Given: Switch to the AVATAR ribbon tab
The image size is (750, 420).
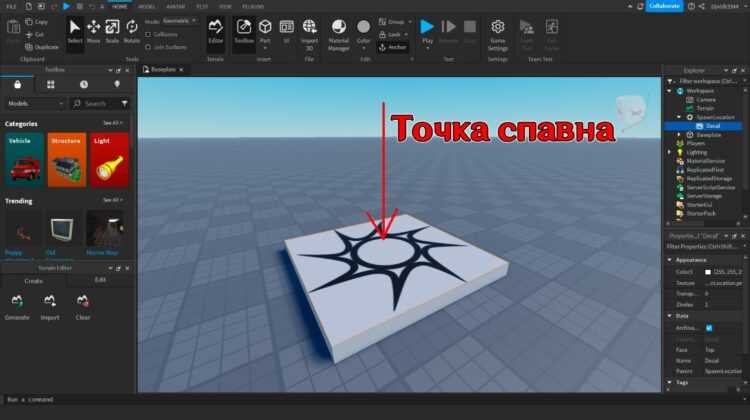Looking at the screenshot, I should (x=176, y=7).
